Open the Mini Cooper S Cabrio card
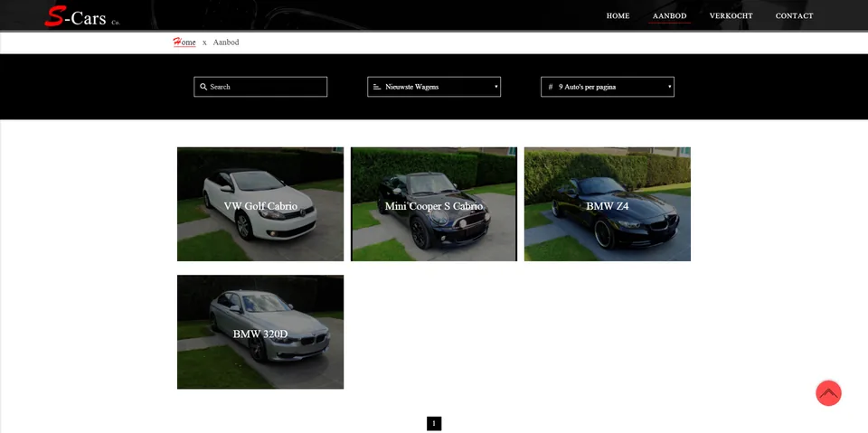This screenshot has height=433, width=868. pos(434,204)
